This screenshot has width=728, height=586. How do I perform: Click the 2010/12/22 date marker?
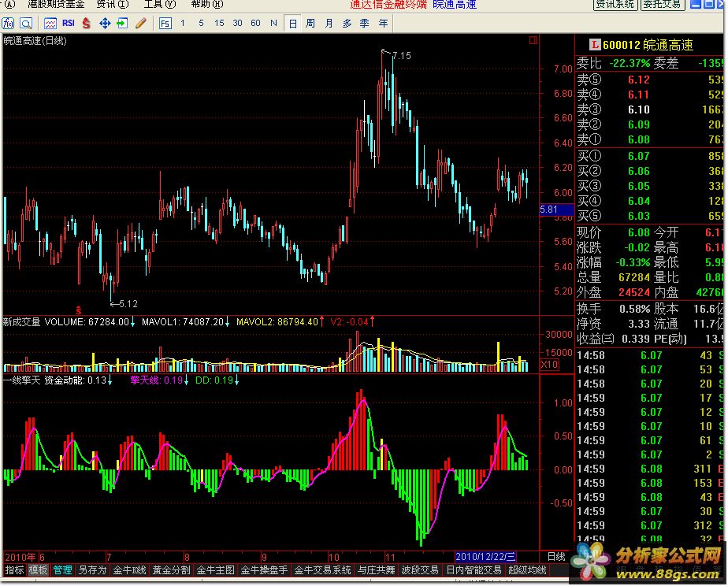(x=485, y=557)
